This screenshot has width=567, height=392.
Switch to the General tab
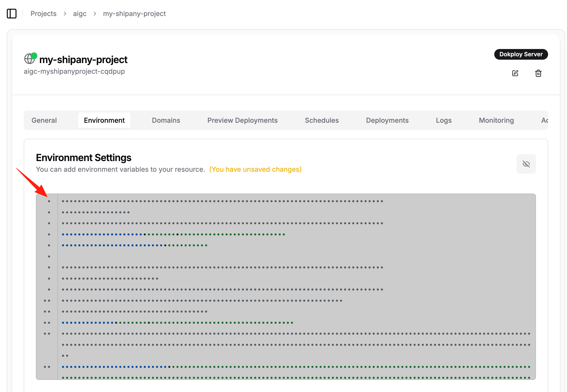point(44,120)
